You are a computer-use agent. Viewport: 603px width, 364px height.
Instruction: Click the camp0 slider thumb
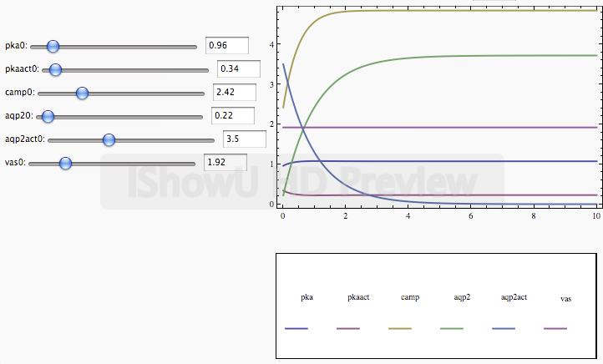pos(82,93)
